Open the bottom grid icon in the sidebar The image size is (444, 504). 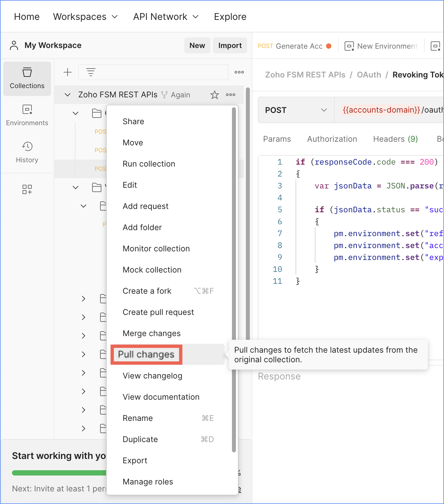(x=27, y=189)
